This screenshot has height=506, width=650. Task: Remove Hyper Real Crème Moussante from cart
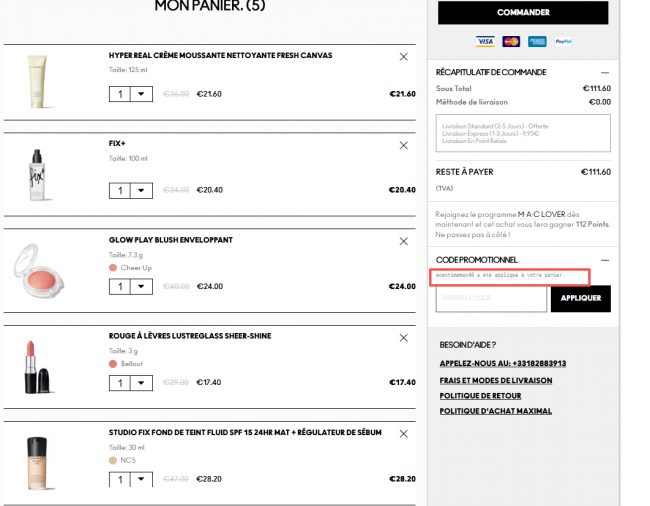404,57
